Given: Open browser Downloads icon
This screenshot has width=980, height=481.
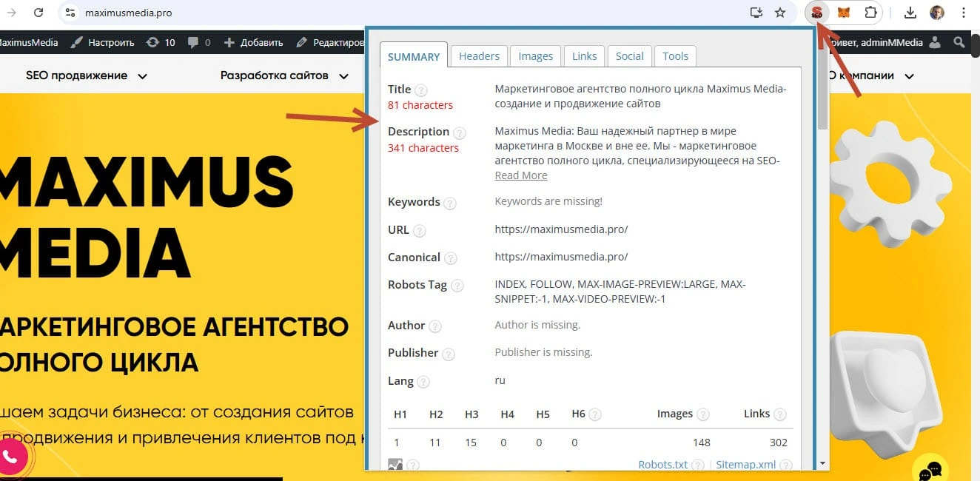Looking at the screenshot, I should click(910, 13).
